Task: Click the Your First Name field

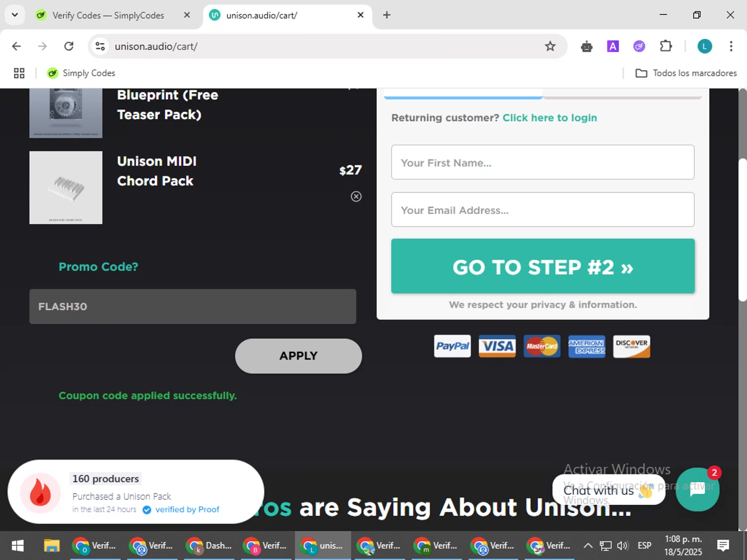Action: 543,162
